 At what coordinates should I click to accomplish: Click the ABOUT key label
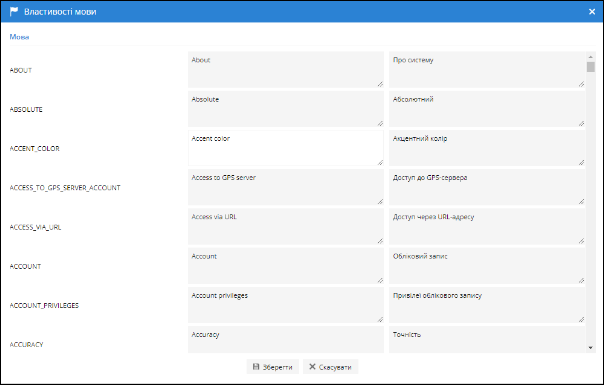21,70
